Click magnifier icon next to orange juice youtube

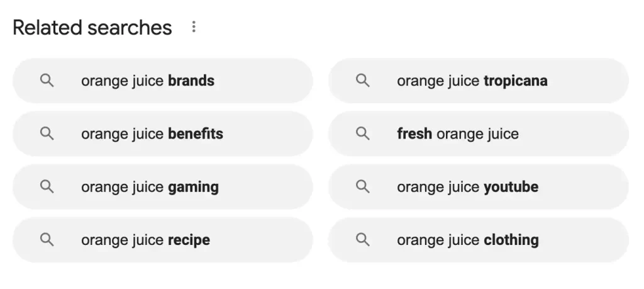pyautogui.click(x=363, y=186)
